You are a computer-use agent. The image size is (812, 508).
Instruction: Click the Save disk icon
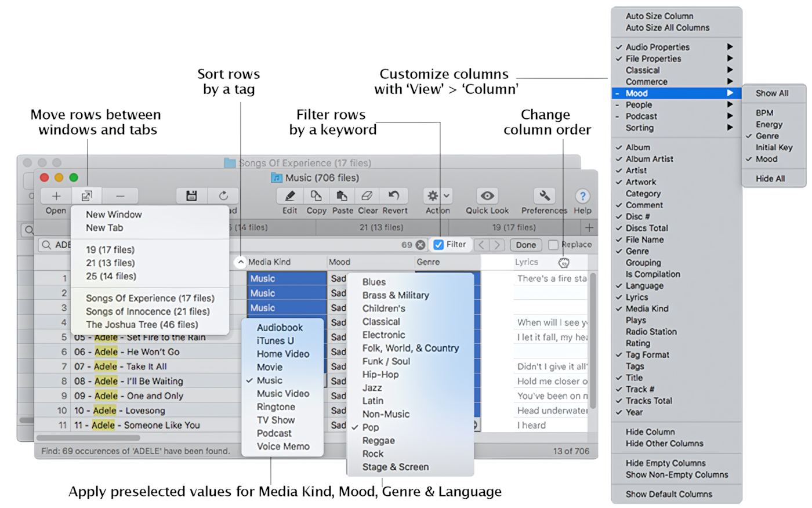(x=191, y=197)
